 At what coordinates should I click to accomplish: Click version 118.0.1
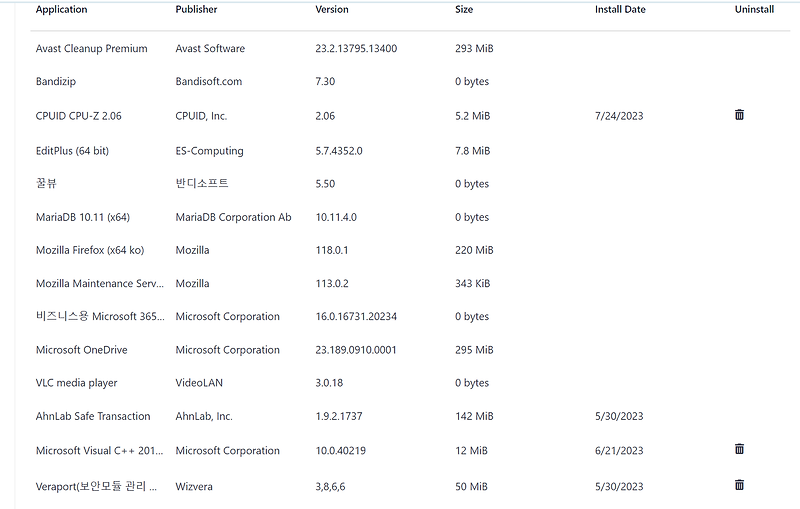pos(332,250)
